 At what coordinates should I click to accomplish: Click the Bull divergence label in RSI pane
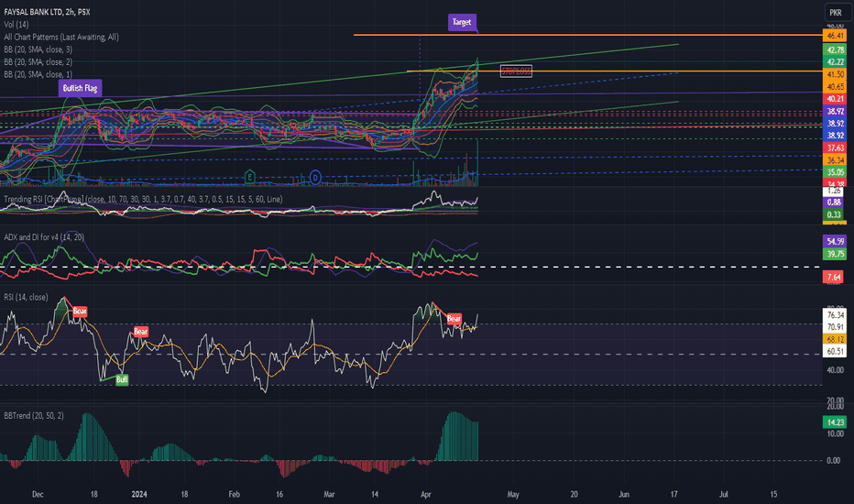click(x=122, y=379)
